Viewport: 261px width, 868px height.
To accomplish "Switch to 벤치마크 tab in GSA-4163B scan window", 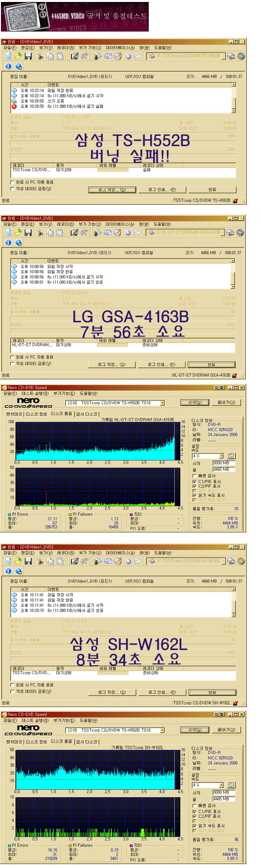I will (14, 414).
